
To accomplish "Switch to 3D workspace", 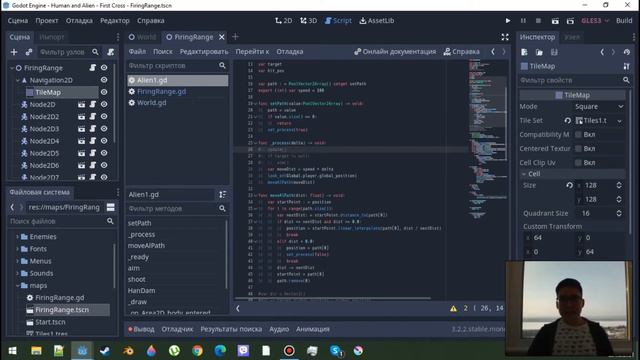I will [x=309, y=21].
